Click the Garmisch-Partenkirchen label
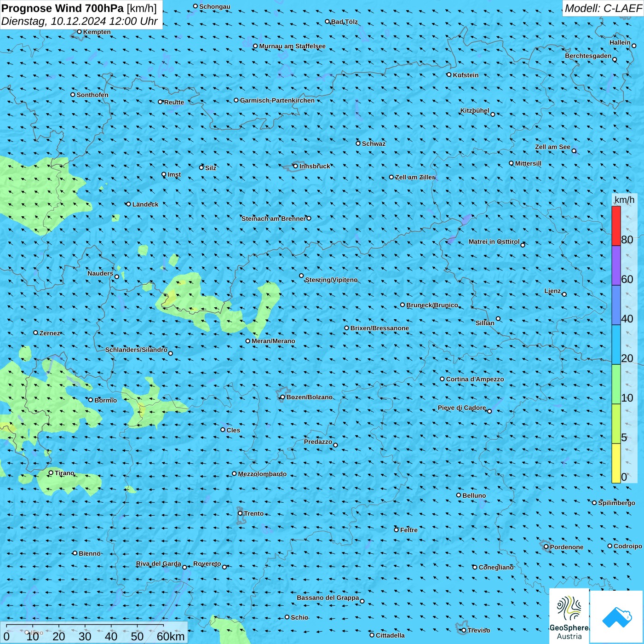644x644 pixels. (x=277, y=100)
